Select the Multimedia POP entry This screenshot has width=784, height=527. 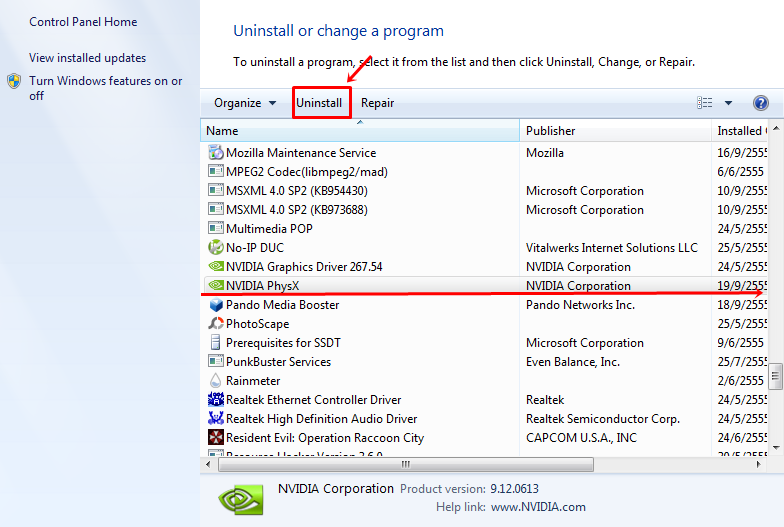[269, 228]
